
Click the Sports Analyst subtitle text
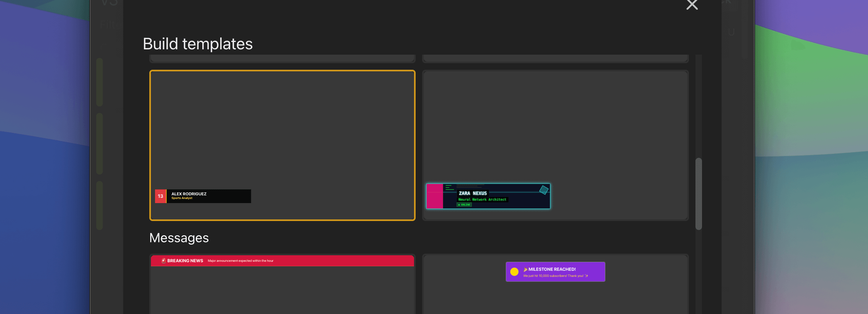pyautogui.click(x=182, y=198)
